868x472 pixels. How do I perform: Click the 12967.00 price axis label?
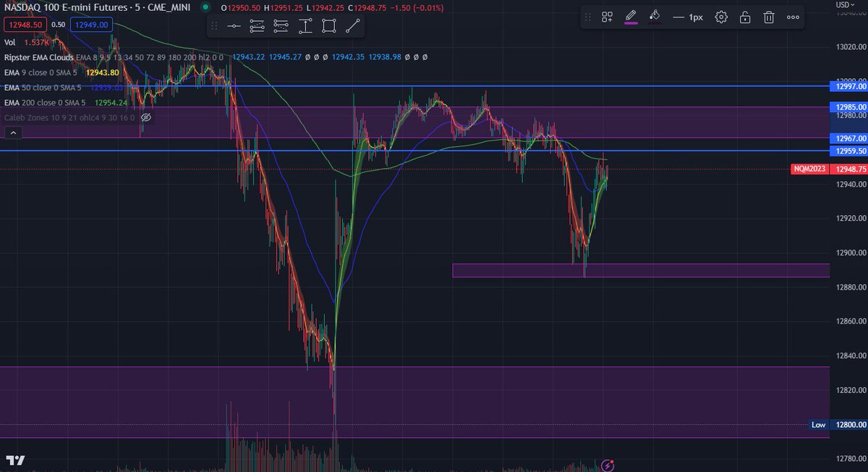pos(851,138)
